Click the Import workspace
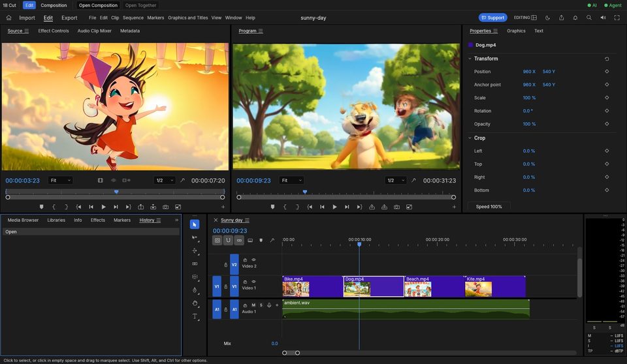627x364 pixels. coord(27,18)
